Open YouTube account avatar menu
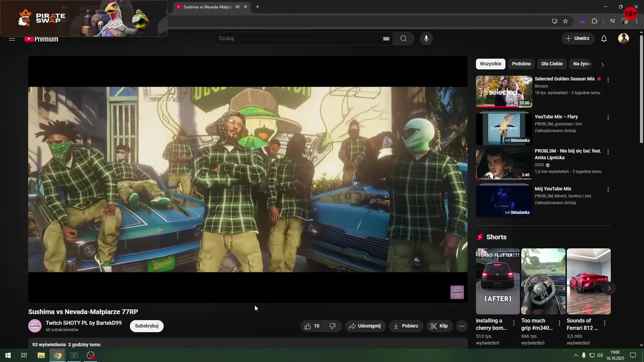644x362 pixels. coord(623,39)
